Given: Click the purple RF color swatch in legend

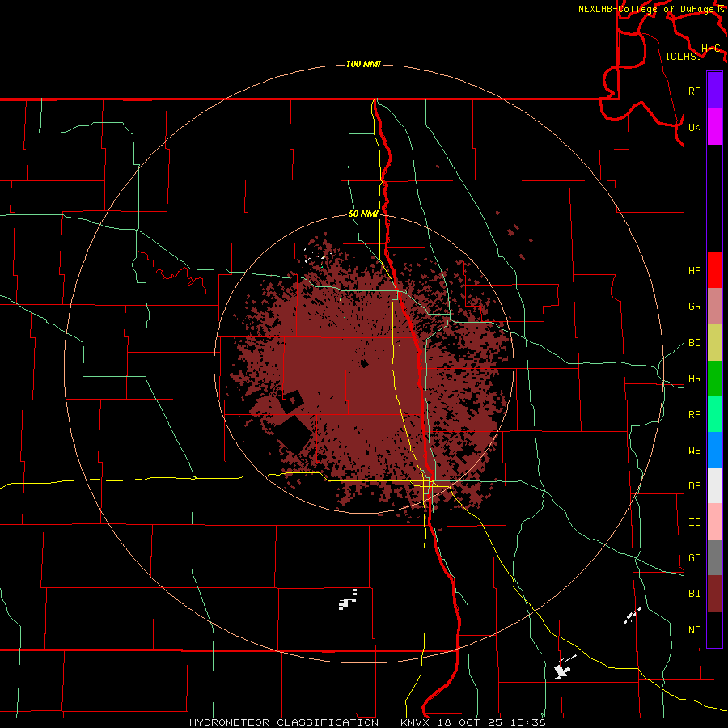Looking at the screenshot, I should click(x=714, y=91).
